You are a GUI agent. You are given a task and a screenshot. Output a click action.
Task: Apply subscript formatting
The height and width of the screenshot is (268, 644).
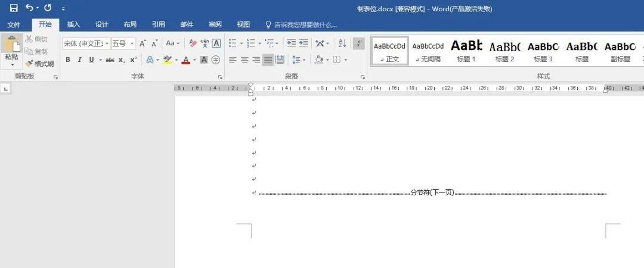coord(122,60)
